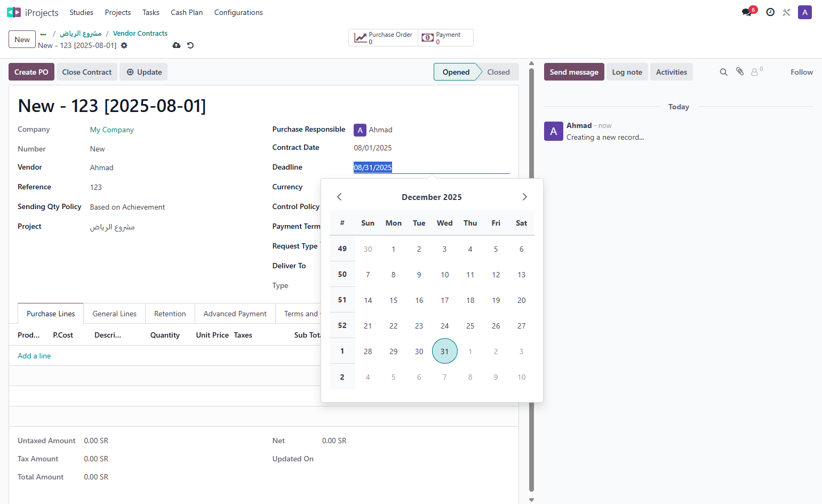Click December 2025 header to zoom out calendar
The height and width of the screenshot is (504, 822).
[432, 197]
